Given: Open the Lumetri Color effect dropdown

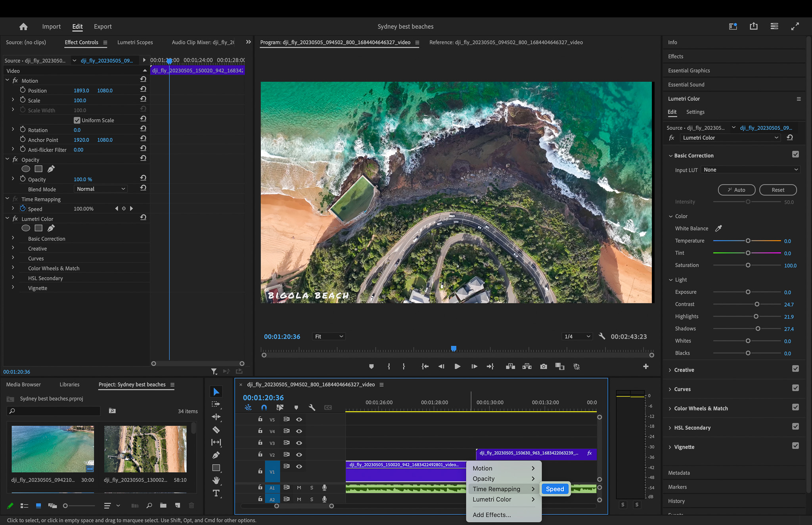Looking at the screenshot, I should pyautogui.click(x=730, y=138).
